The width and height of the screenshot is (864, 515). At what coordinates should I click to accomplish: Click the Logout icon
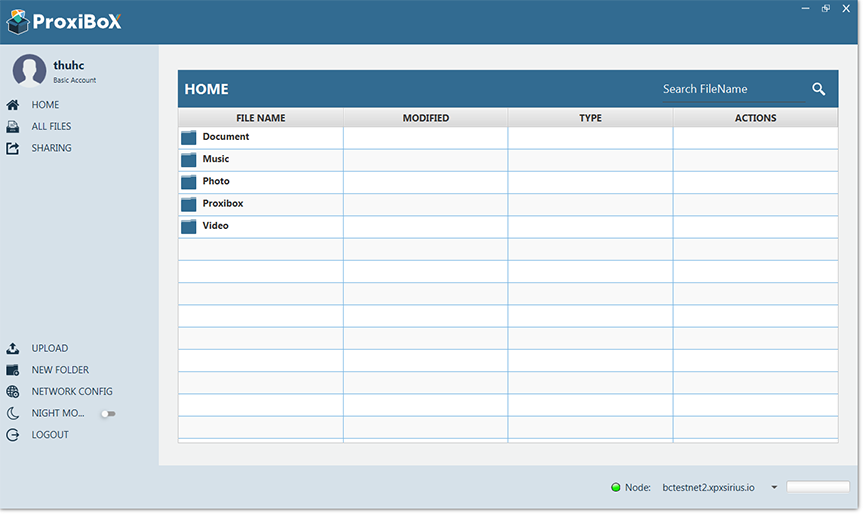tap(13, 435)
